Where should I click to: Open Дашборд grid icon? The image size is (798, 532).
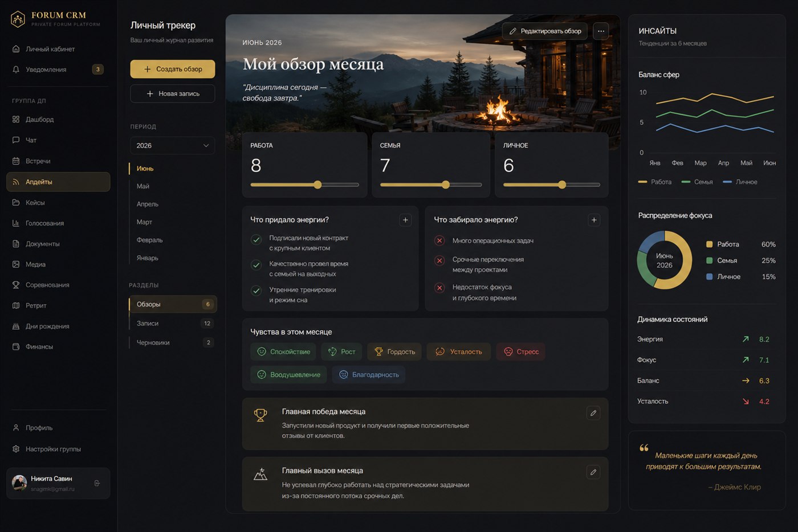16,120
